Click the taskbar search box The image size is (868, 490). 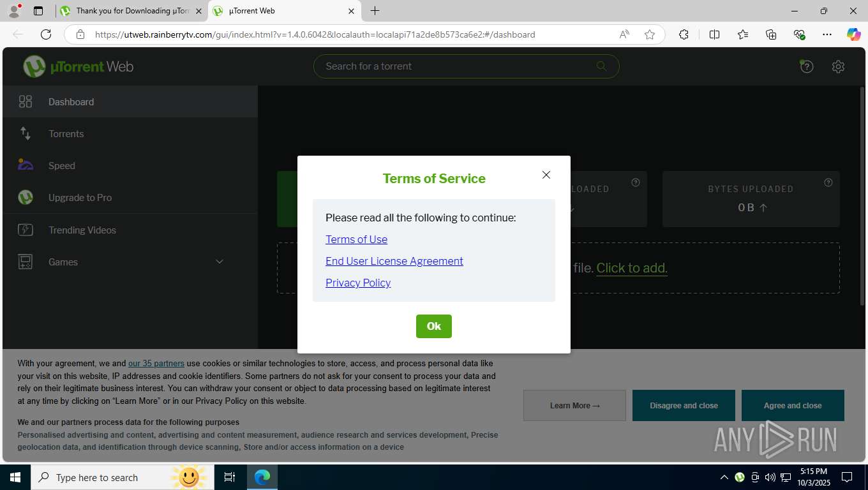click(x=122, y=477)
